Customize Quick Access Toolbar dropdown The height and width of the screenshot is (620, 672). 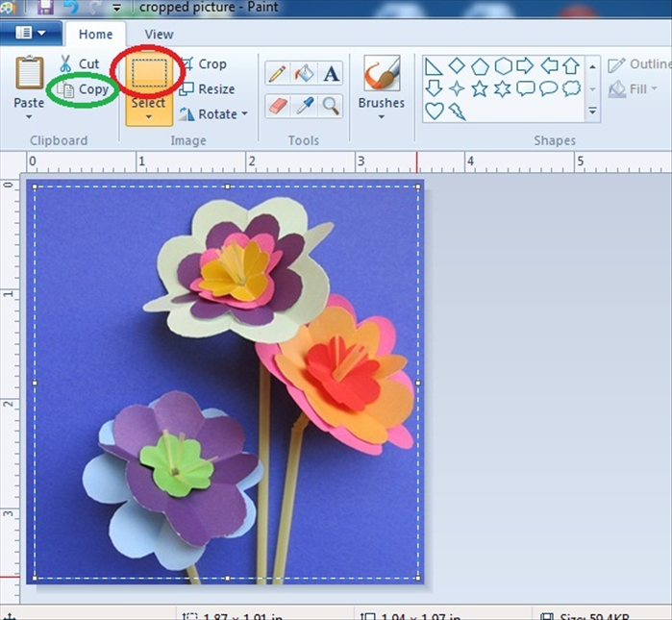tap(116, 8)
